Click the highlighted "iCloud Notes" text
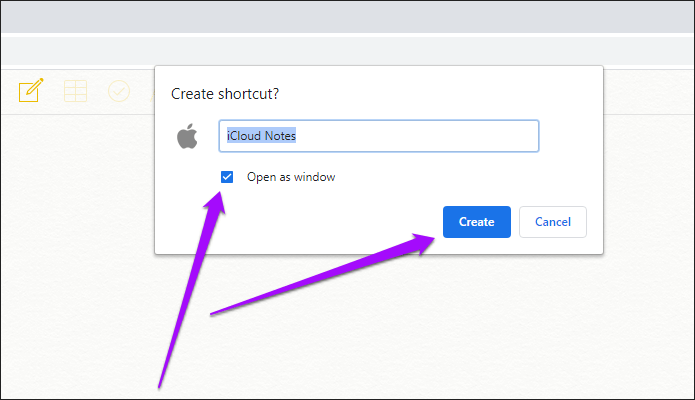 click(262, 136)
